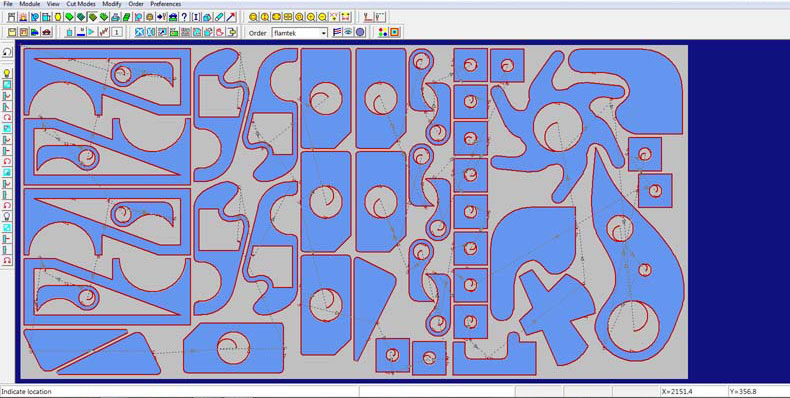Click the orange square color icon
This screenshot has height=398, width=790.
click(394, 32)
